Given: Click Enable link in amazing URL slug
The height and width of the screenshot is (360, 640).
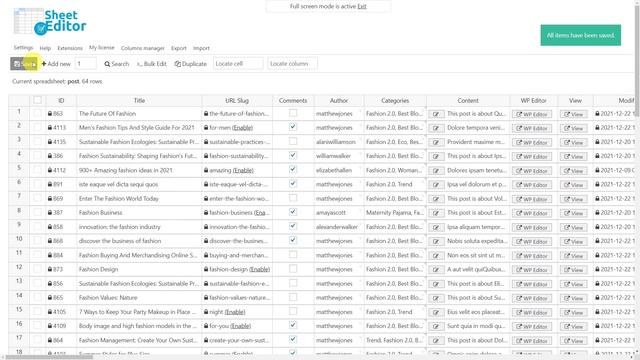Looking at the screenshot, I should tap(243, 170).
